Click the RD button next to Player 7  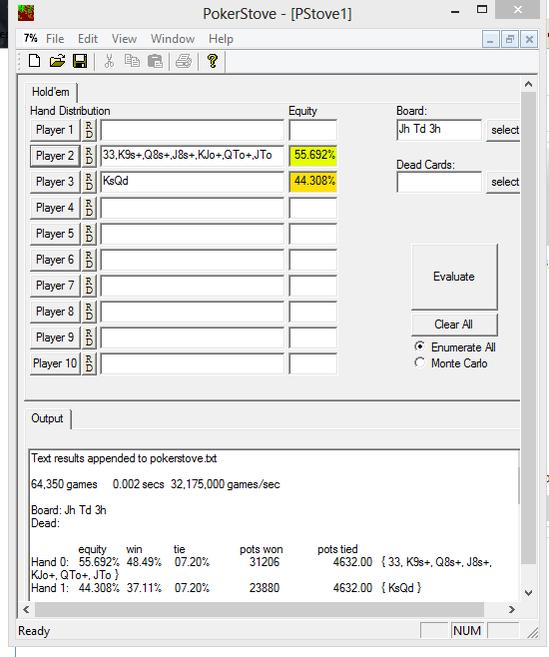coord(89,286)
